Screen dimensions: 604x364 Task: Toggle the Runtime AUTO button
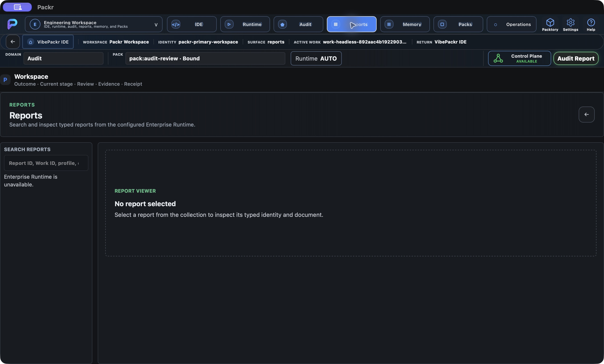[x=316, y=58]
